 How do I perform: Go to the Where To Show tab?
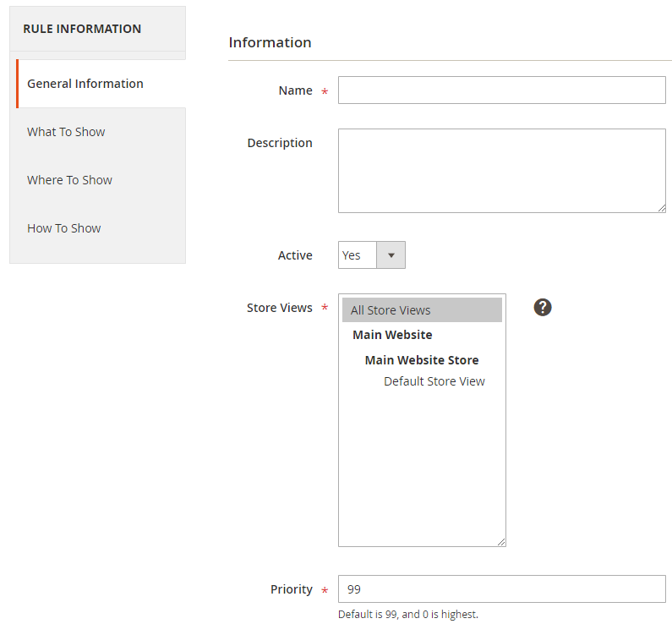point(69,180)
